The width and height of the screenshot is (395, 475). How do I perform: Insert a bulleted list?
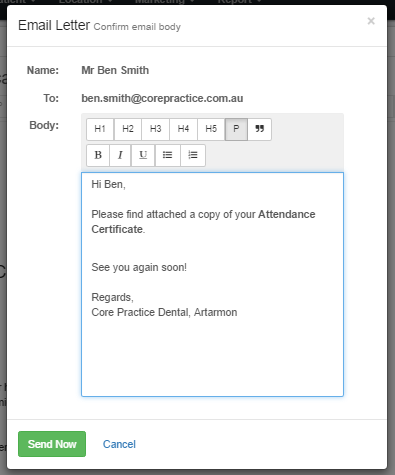[x=167, y=155]
